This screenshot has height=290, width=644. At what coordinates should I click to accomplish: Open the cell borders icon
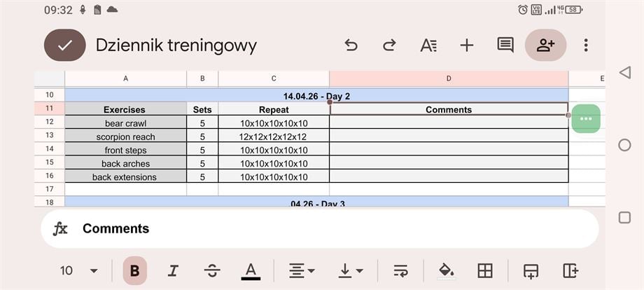tap(485, 271)
